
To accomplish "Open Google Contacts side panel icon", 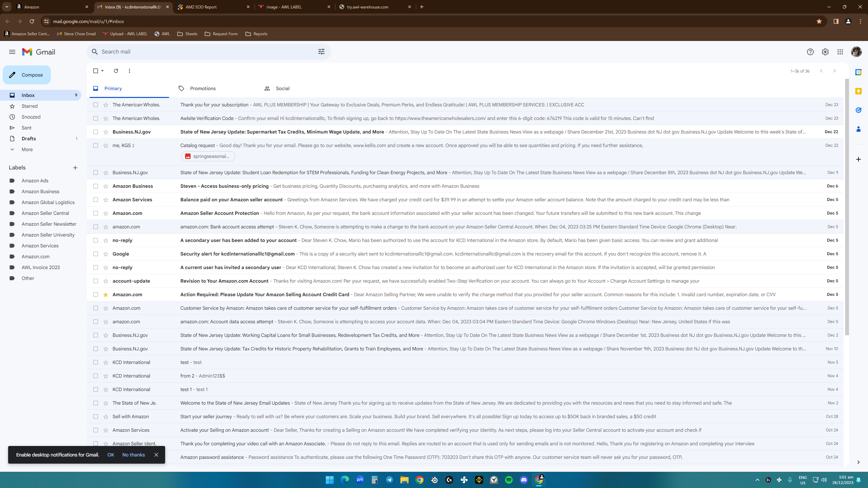I will (858, 129).
